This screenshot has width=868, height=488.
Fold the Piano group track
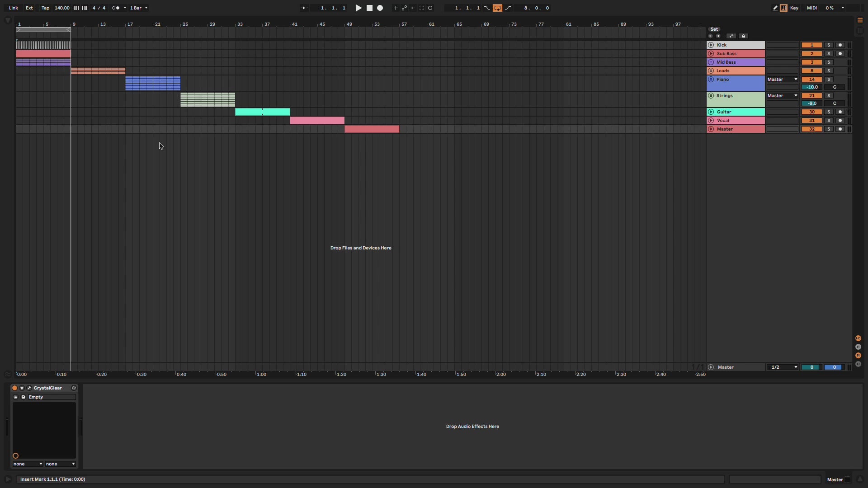[711, 80]
